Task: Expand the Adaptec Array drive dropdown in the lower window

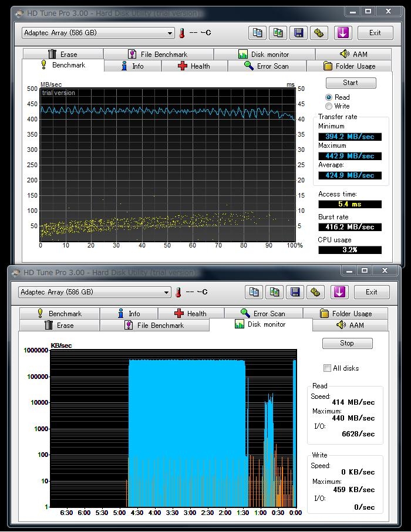Action: [166, 292]
